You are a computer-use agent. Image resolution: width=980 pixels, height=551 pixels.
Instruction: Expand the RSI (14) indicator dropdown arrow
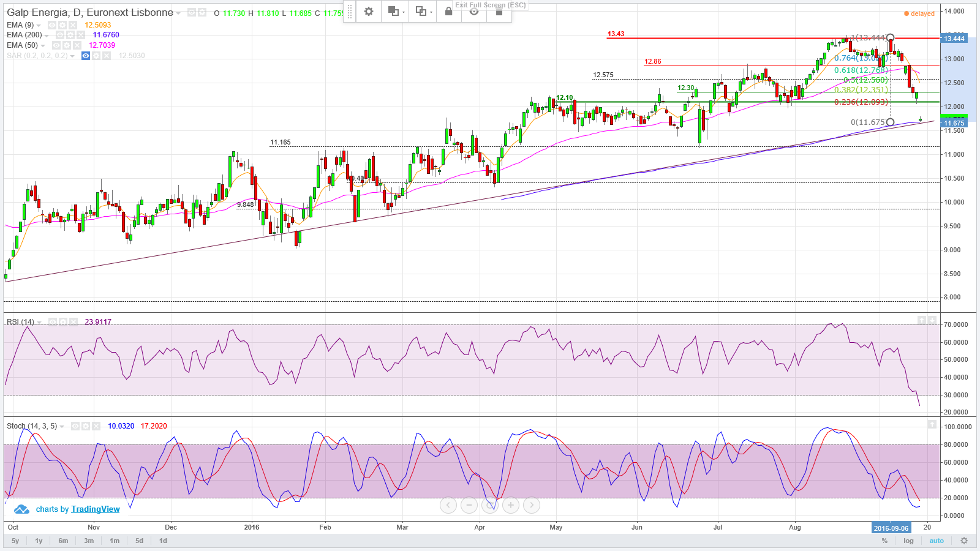(39, 323)
